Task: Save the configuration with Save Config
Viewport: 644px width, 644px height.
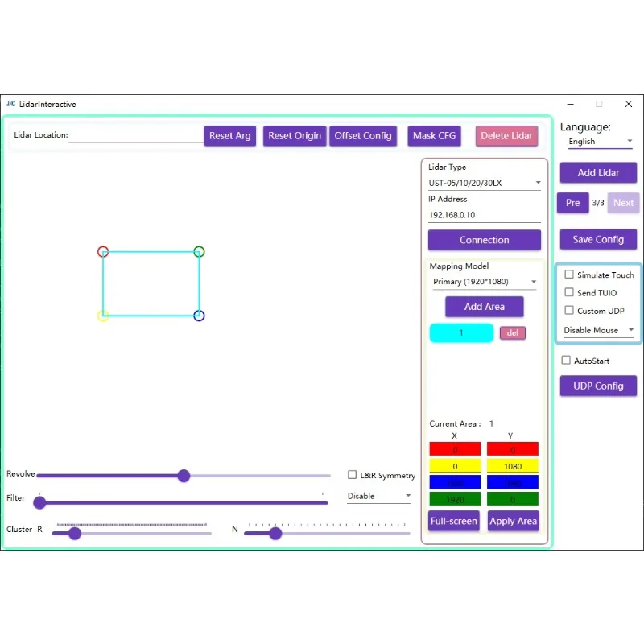Action: (x=598, y=239)
